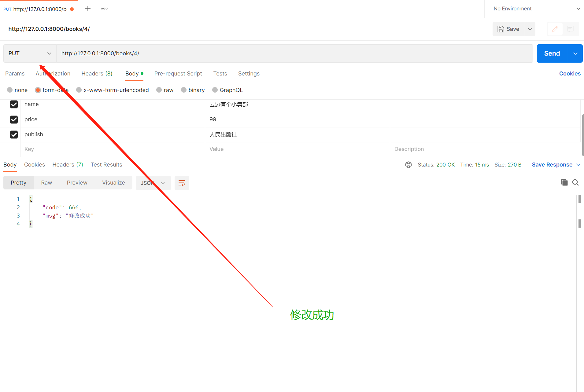The height and width of the screenshot is (392, 584).
Task: Switch response view to Preview
Action: click(x=77, y=183)
